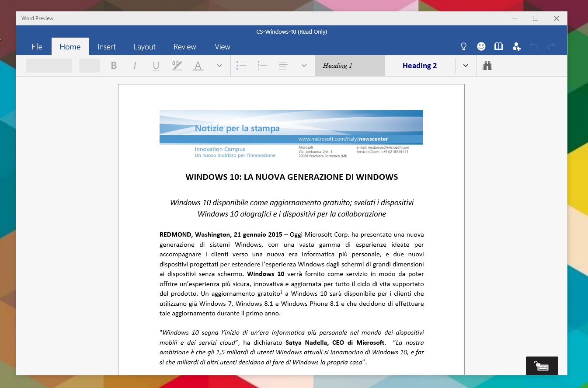Screen dimensions: 588x388
Task: Toggle Underline formatting button
Action: [156, 66]
